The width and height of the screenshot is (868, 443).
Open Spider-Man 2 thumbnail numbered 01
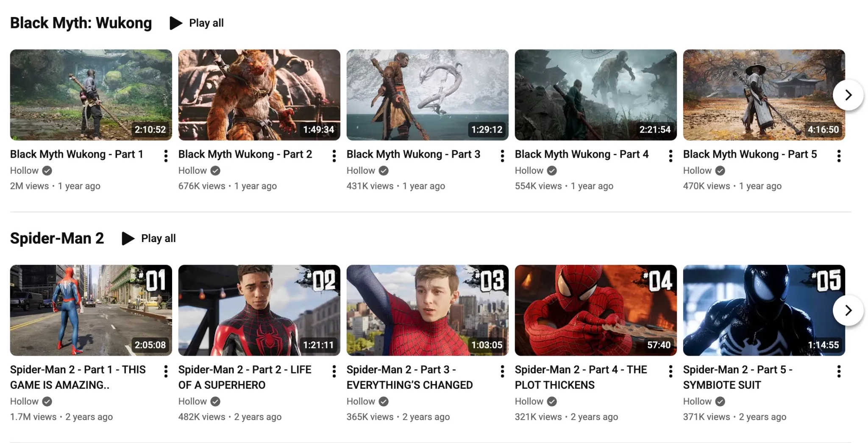click(x=91, y=310)
